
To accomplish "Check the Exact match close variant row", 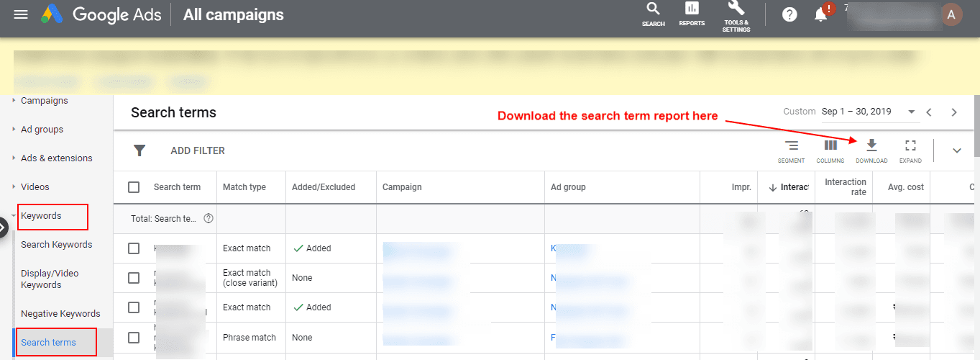I will (x=134, y=278).
